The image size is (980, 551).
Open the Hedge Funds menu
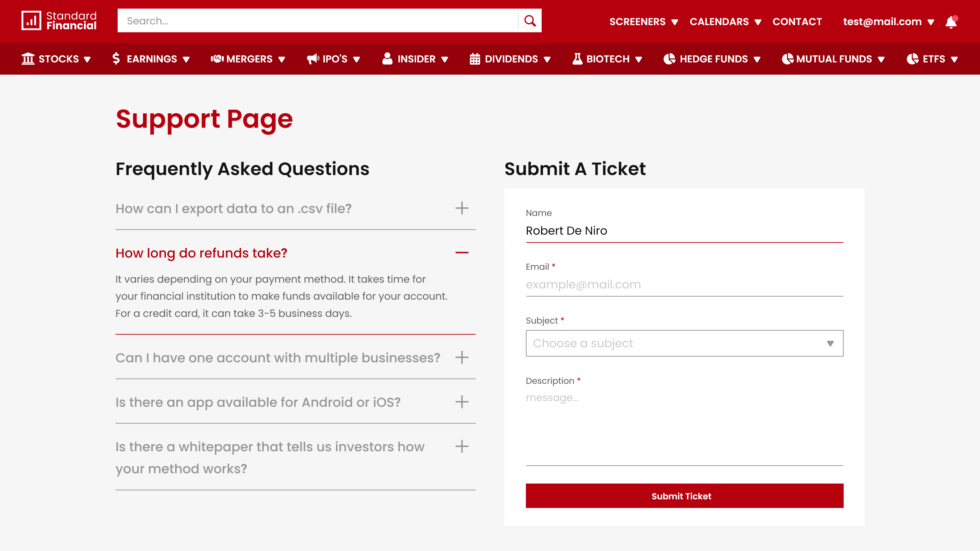pos(712,59)
